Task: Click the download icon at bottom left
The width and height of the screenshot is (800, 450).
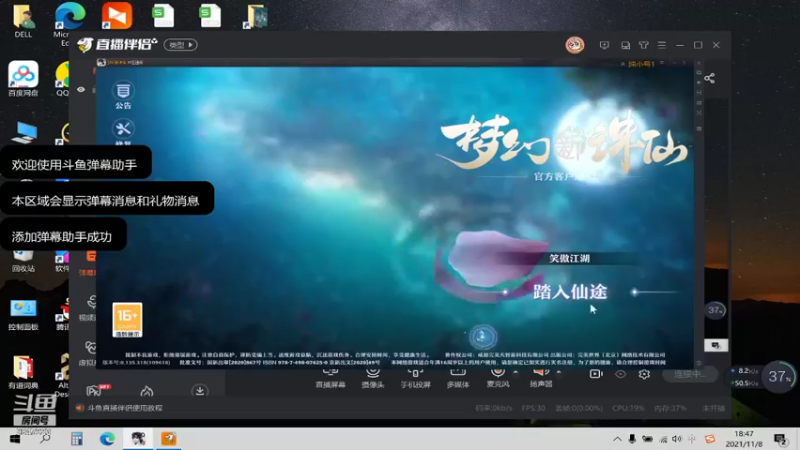Action: [199, 391]
